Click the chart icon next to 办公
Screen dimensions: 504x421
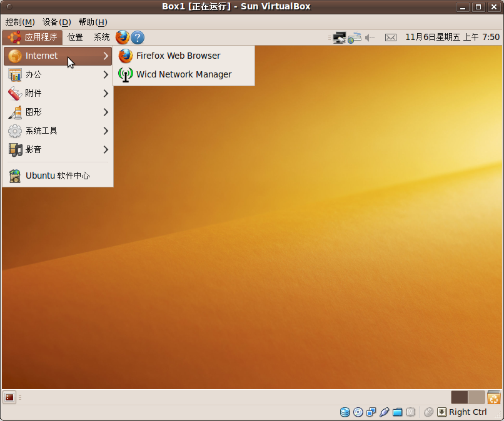15,75
